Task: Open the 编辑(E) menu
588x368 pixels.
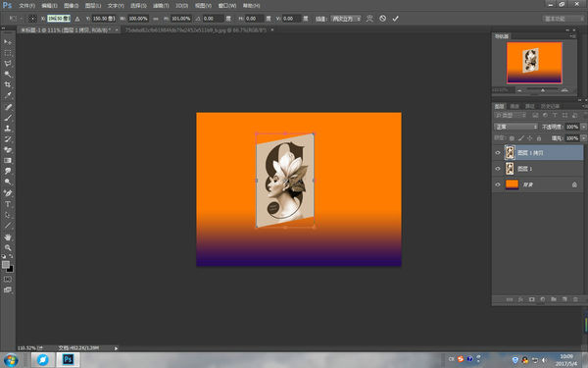Action: tap(49, 6)
